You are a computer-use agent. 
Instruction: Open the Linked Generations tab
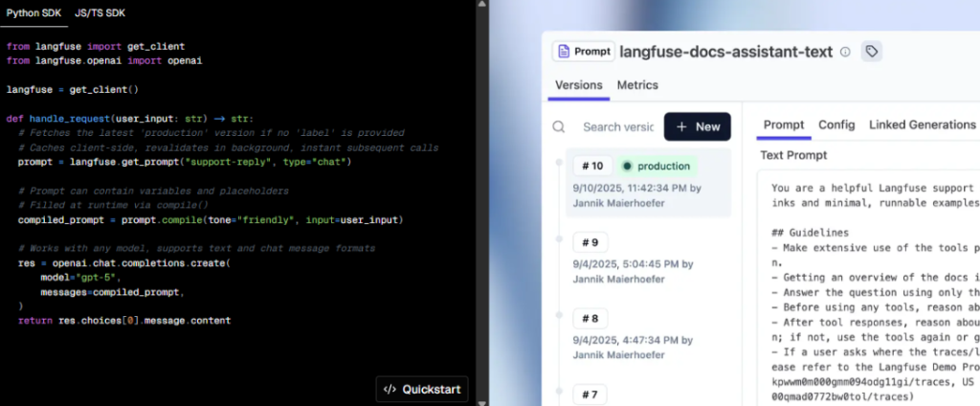922,124
